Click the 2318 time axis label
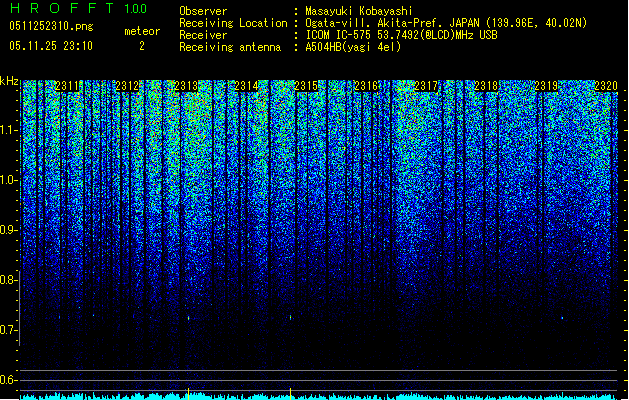Image resolution: width=629 pixels, height=400 pixels. tap(486, 86)
